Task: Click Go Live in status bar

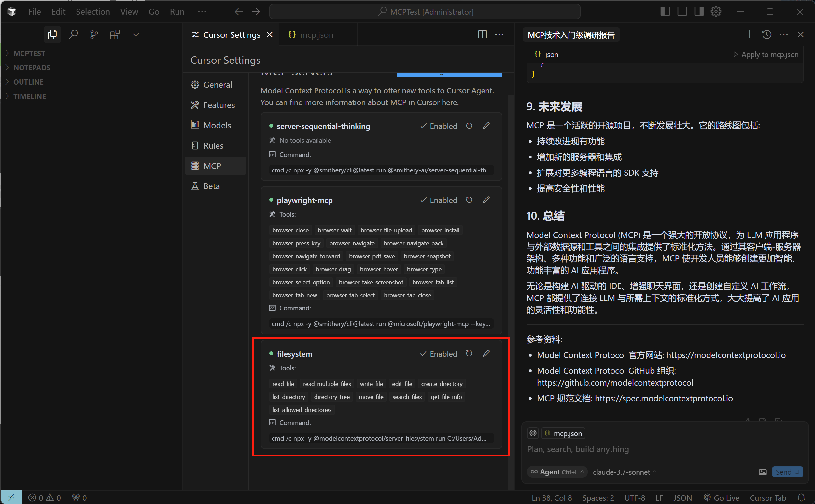Action: point(721,498)
